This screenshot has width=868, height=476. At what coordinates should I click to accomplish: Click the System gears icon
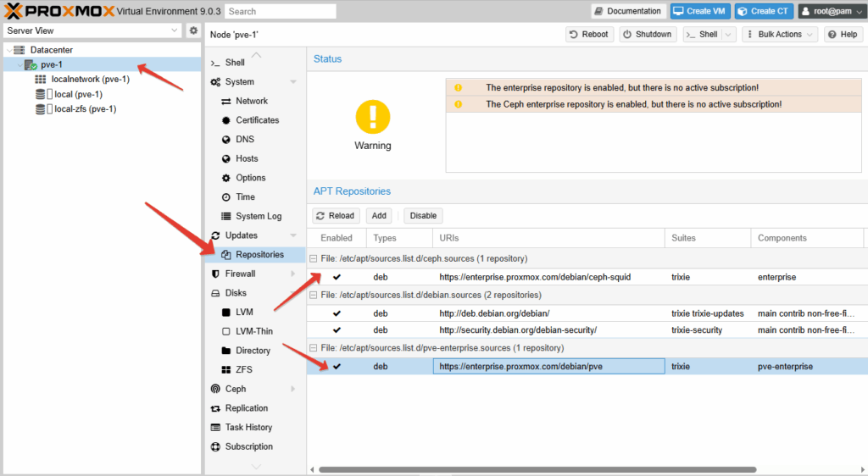pyautogui.click(x=215, y=82)
